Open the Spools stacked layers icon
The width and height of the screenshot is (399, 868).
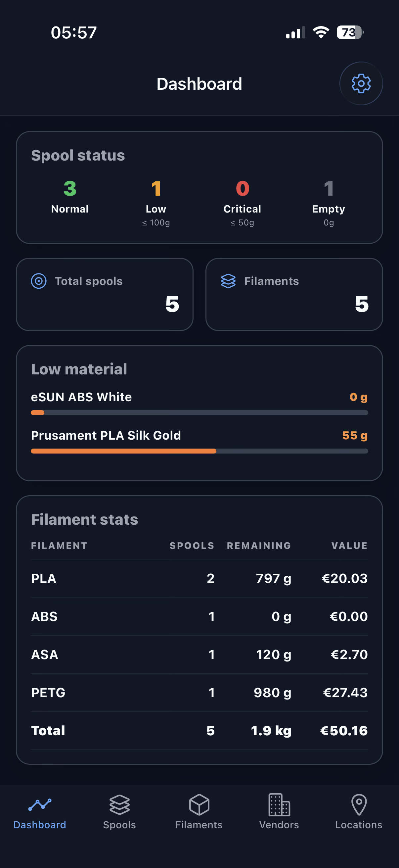click(x=119, y=805)
